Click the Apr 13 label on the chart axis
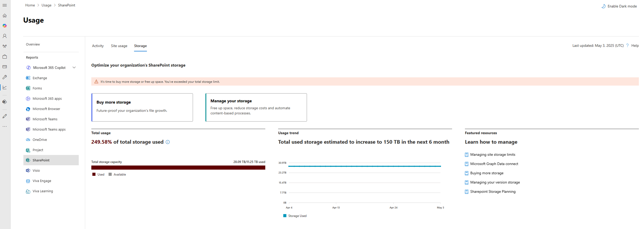The image size is (644, 229). click(336, 208)
